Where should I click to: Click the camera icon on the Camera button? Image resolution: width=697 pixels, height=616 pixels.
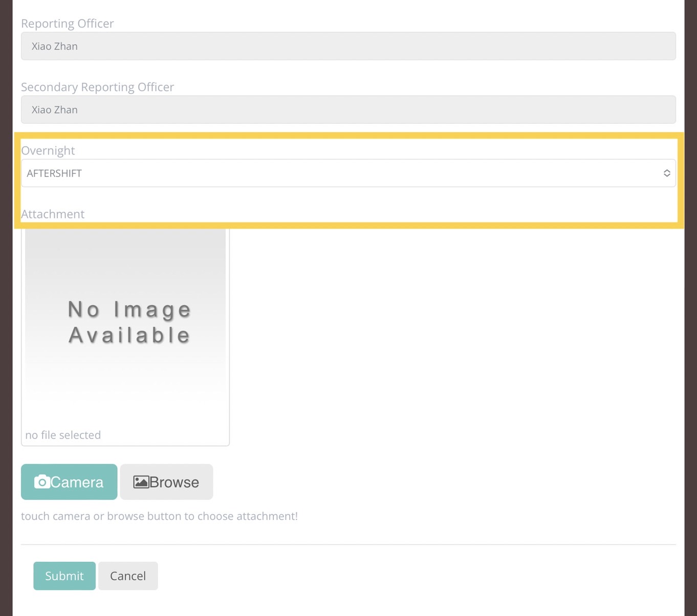[42, 482]
